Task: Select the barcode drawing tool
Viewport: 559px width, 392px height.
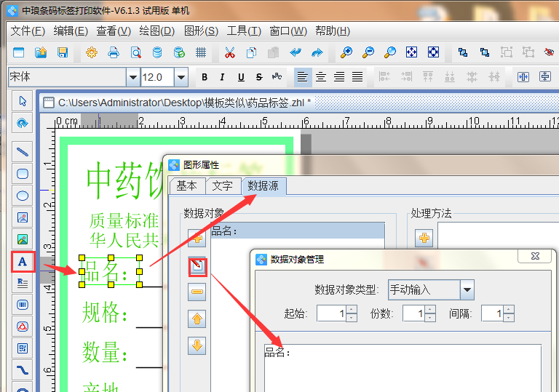Action: 23,305
